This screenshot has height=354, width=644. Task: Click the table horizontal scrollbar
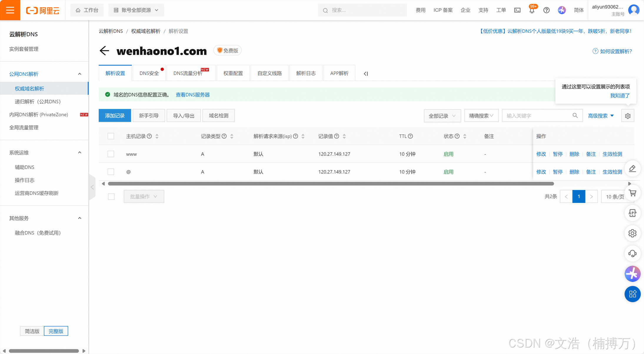331,184
